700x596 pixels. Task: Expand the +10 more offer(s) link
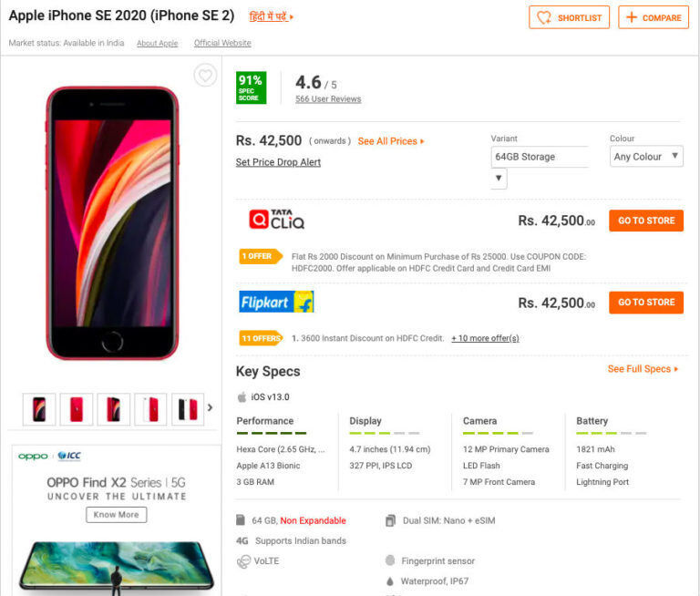pyautogui.click(x=485, y=338)
